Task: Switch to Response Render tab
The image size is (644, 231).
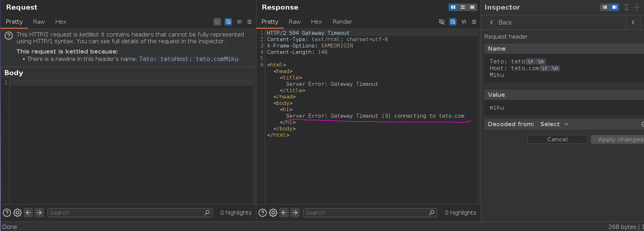Action: 342,22
